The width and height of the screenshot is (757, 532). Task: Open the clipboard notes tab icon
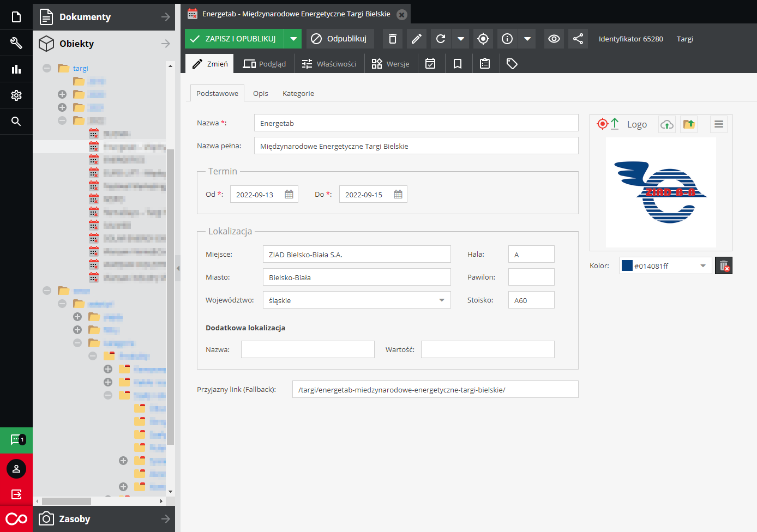(x=485, y=64)
